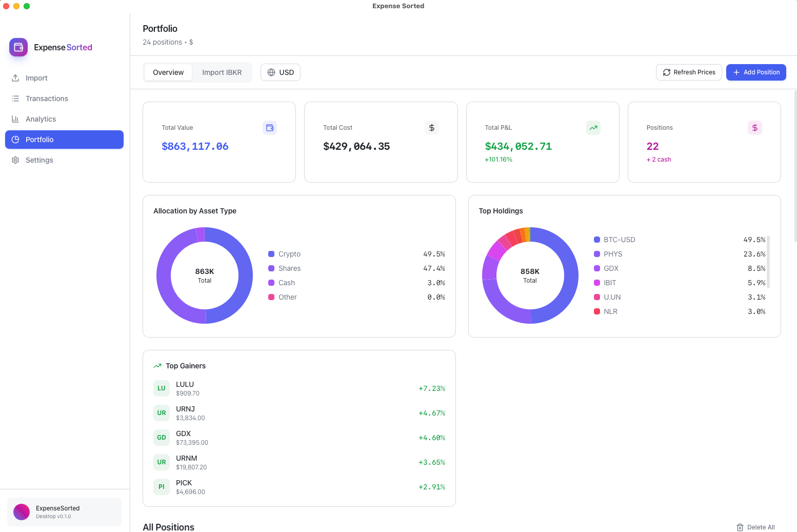Image resolution: width=797 pixels, height=532 pixels.
Task: Click the LU badge for LULU
Action: point(162,388)
